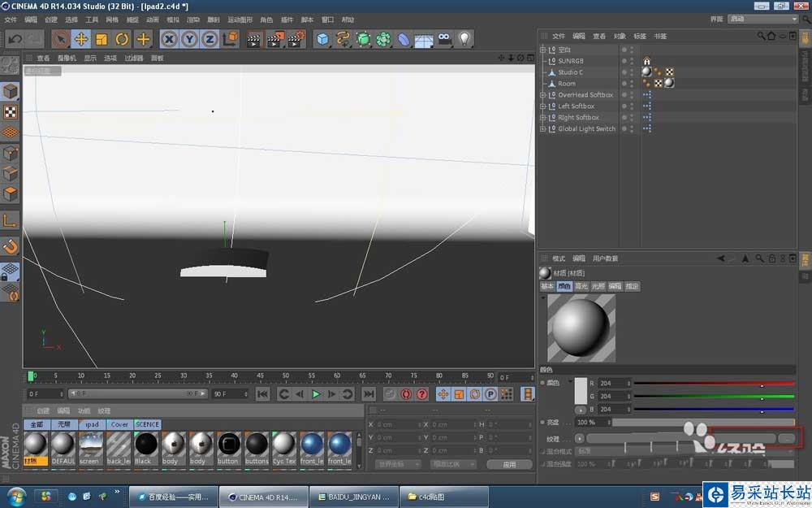Toggle the X axis lock
Screen dimensions: 812x508
point(169,38)
